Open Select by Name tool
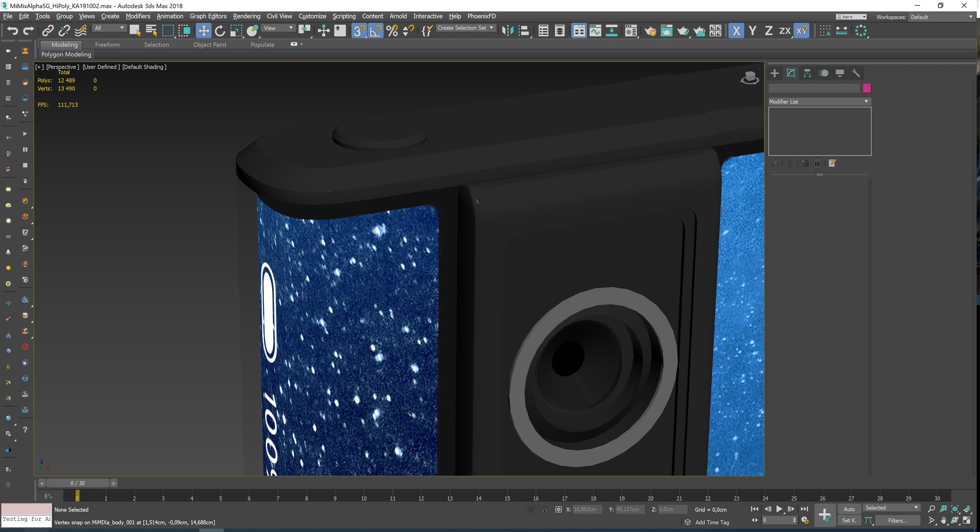Viewport: 980px width, 532px height. click(x=152, y=31)
